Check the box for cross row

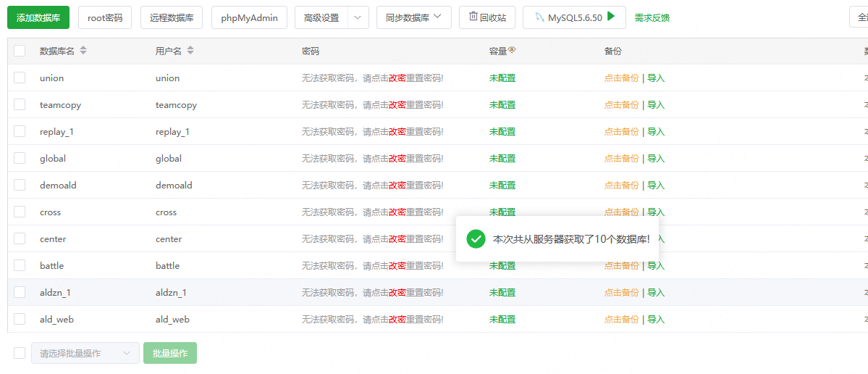pos(20,212)
